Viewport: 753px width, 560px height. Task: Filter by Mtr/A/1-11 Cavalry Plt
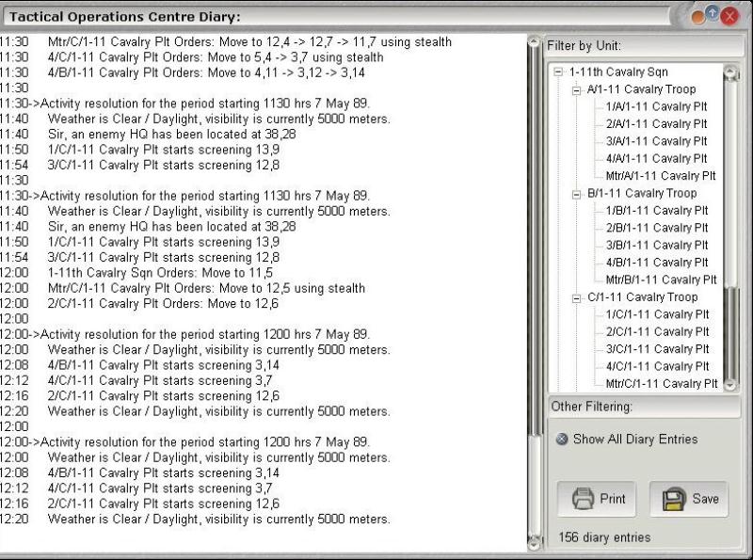point(661,176)
